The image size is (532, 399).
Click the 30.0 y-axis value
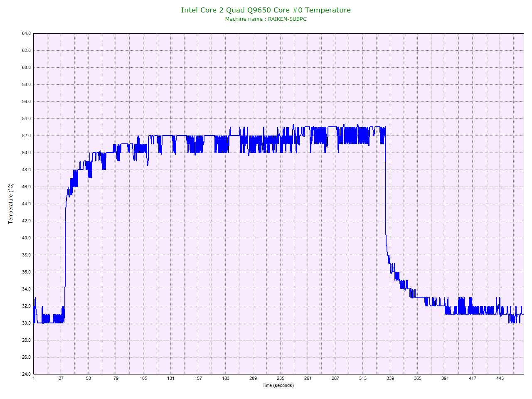click(26, 323)
